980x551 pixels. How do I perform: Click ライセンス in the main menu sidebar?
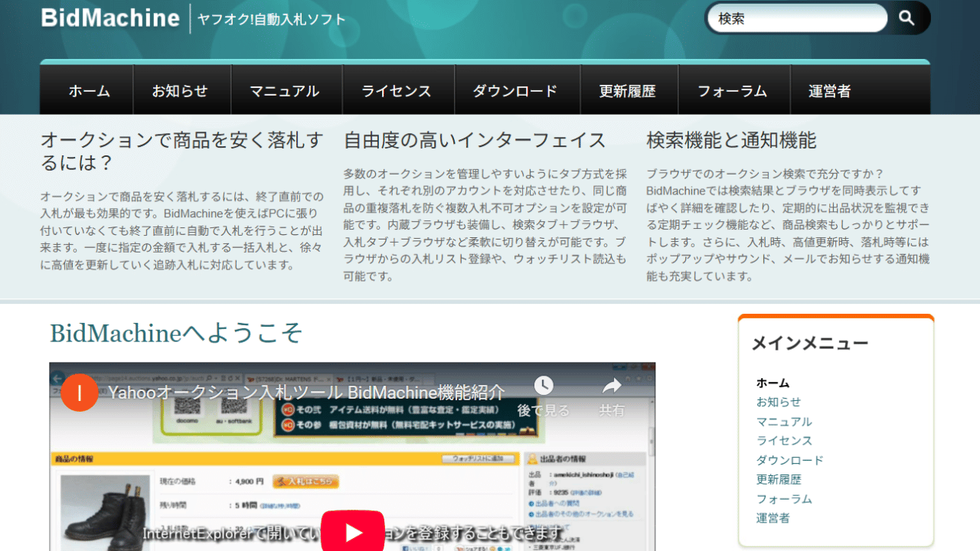pyautogui.click(x=784, y=441)
